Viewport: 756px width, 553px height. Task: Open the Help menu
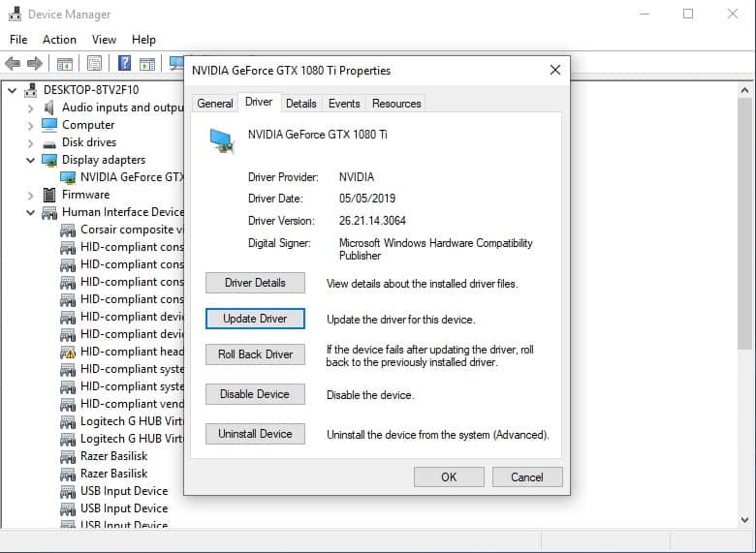pyautogui.click(x=143, y=40)
